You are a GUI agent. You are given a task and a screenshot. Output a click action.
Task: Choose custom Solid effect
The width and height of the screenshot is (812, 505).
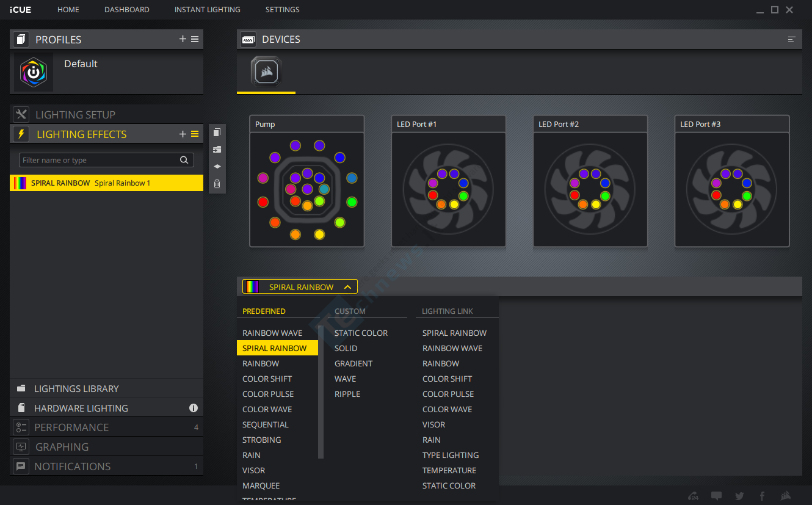(346, 348)
